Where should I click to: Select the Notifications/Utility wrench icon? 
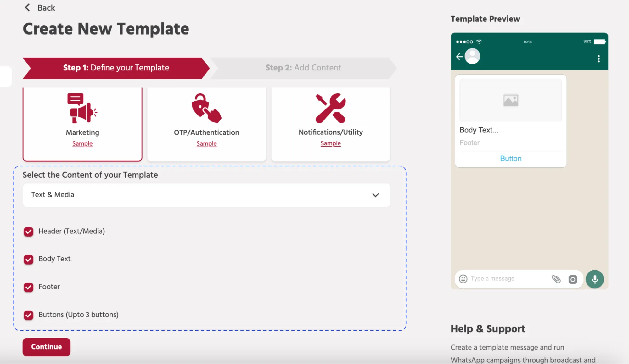pyautogui.click(x=331, y=108)
